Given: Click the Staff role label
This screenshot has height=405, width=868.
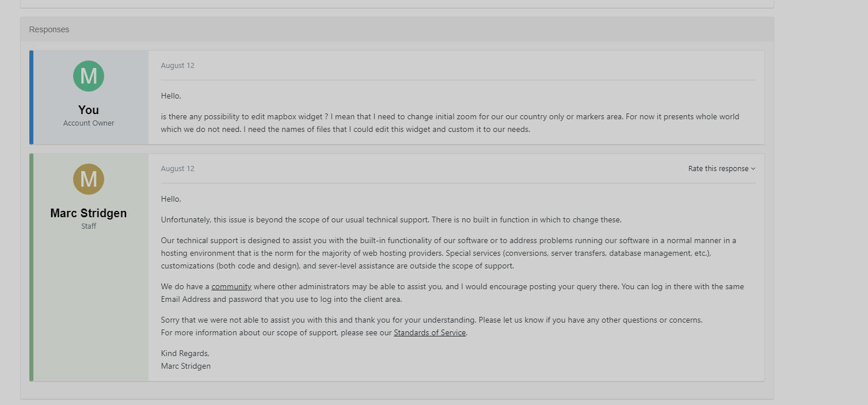Looking at the screenshot, I should 89,226.
